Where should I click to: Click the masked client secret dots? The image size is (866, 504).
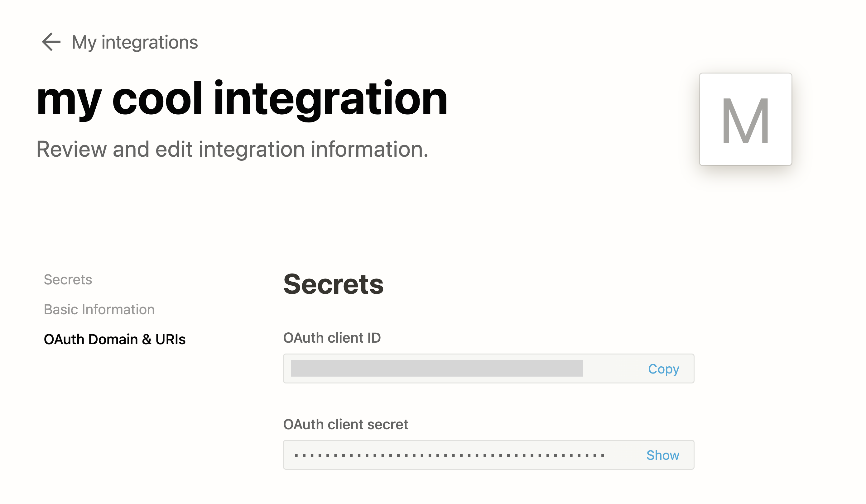click(x=449, y=455)
